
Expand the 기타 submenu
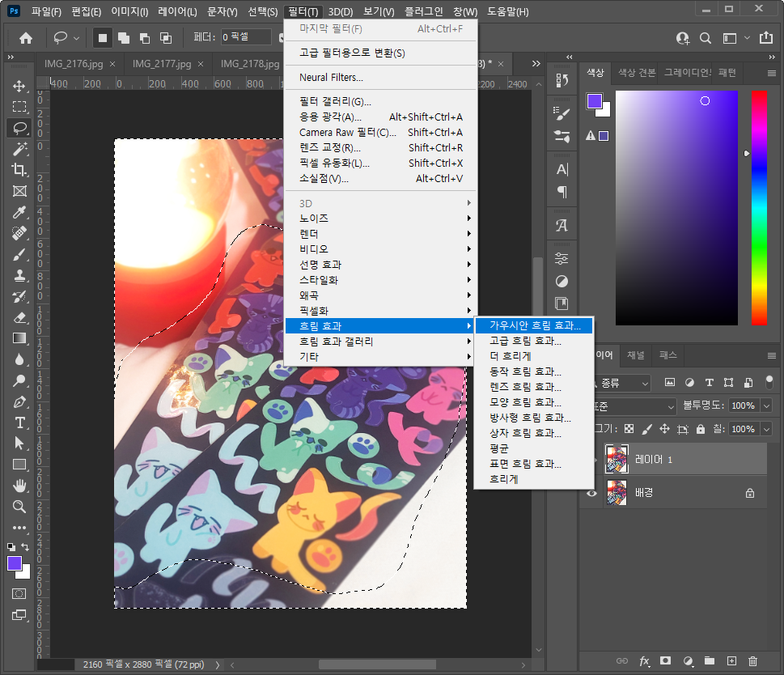(x=380, y=357)
